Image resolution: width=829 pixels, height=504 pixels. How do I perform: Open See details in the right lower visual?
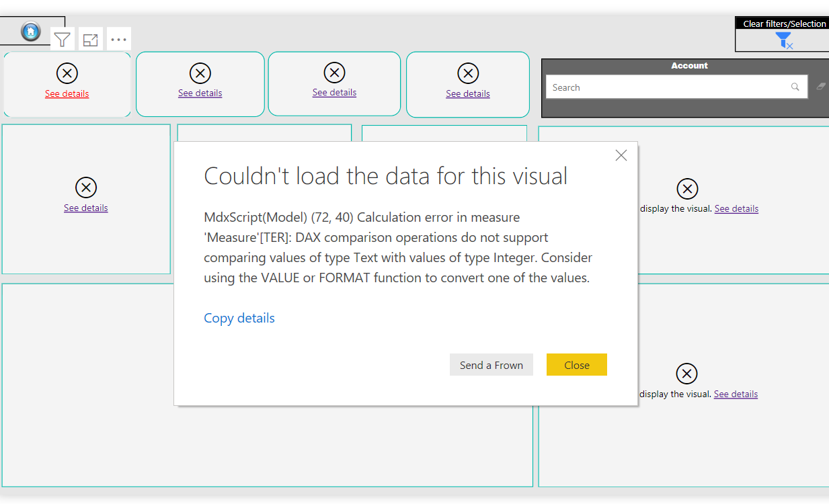point(736,394)
